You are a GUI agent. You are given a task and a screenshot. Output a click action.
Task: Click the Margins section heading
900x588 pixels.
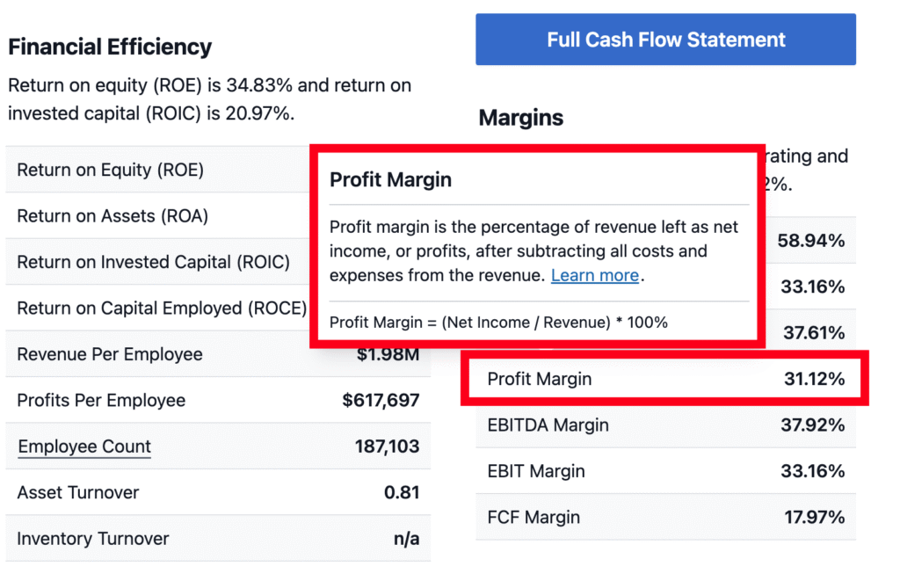pos(521,118)
